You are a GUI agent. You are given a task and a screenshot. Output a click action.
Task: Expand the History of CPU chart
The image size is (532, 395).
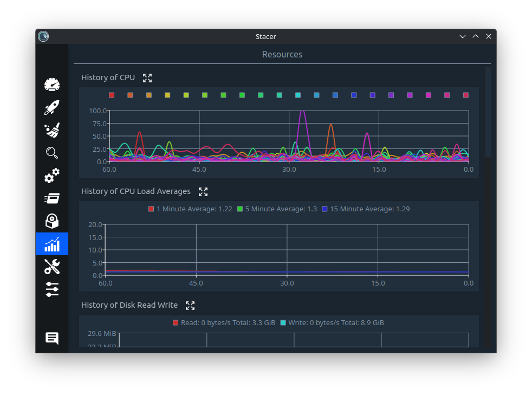[x=147, y=78]
